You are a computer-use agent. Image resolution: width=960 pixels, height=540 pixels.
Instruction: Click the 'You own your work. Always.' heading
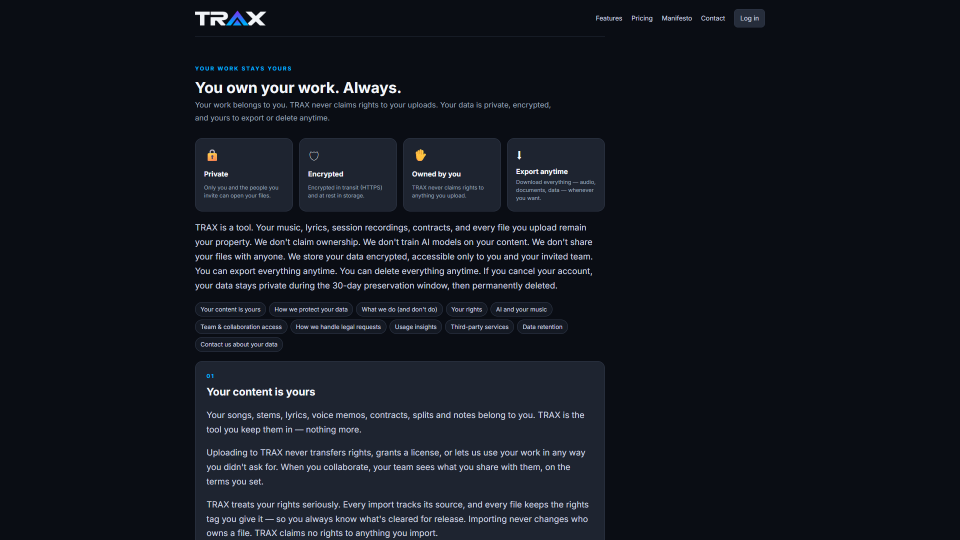298,88
